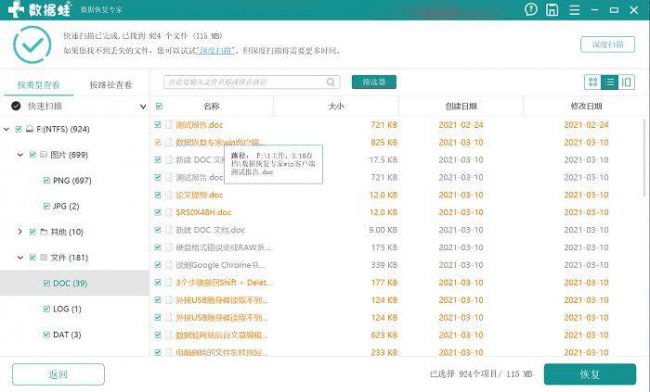Click the 其他 folder icon
The width and height of the screenshot is (650, 392).
point(44,232)
